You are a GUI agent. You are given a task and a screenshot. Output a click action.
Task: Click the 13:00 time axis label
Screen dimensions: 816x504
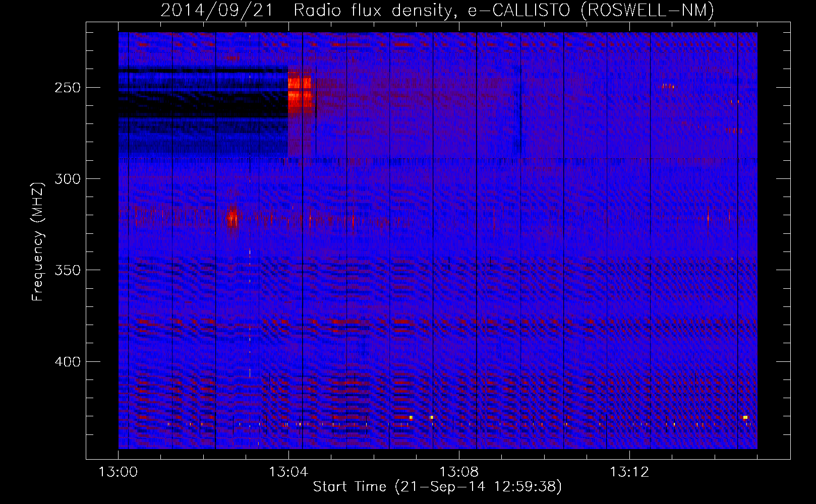click(118, 472)
